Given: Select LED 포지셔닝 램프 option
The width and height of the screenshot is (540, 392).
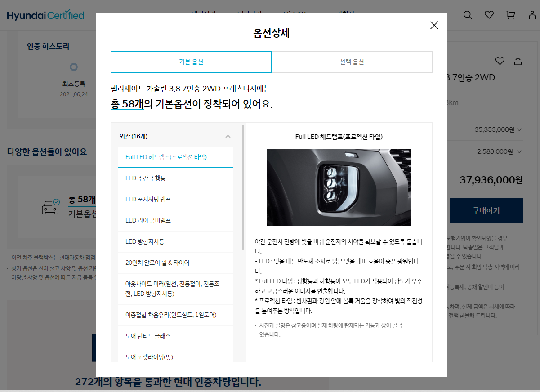Looking at the screenshot, I should 175,199.
